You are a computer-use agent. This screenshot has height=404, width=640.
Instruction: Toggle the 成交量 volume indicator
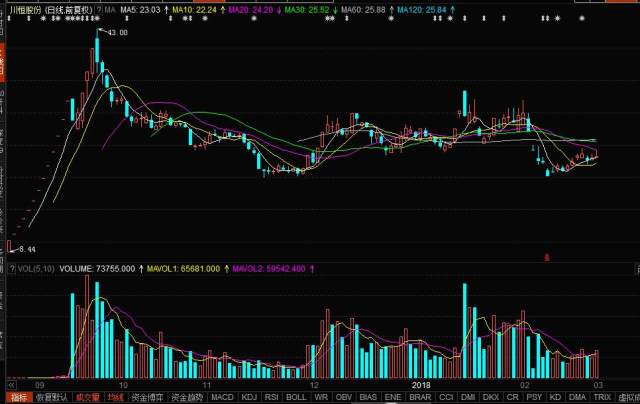click(90, 397)
